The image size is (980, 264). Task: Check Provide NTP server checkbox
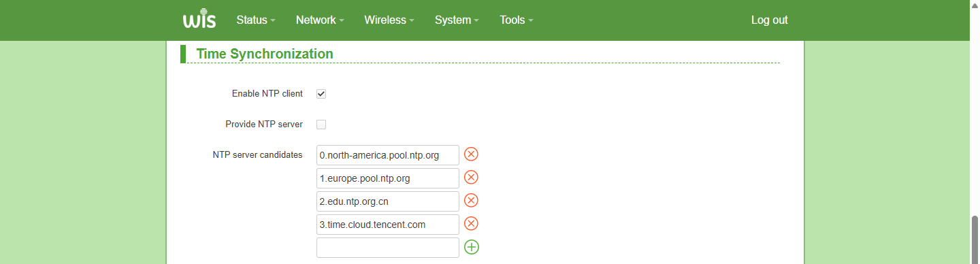[x=321, y=125]
